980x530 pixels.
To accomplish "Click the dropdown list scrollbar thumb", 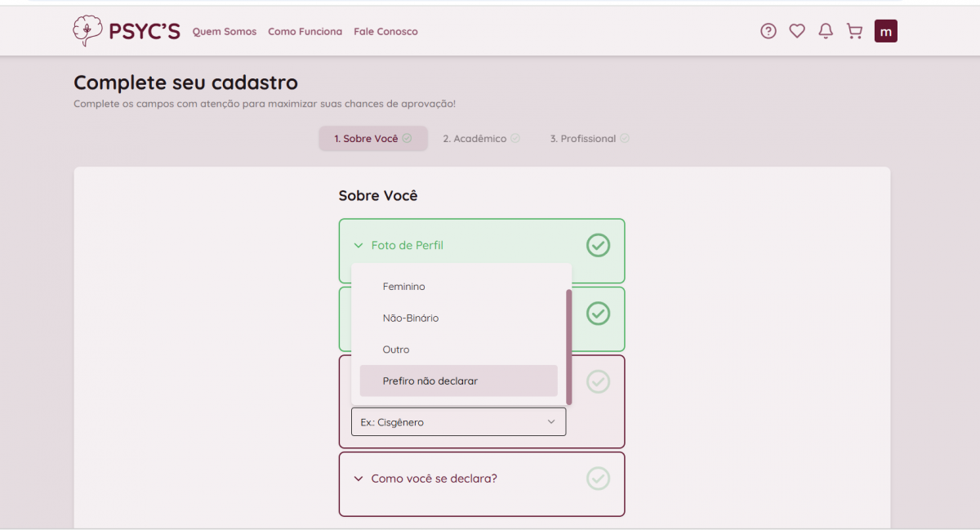I will pyautogui.click(x=568, y=346).
